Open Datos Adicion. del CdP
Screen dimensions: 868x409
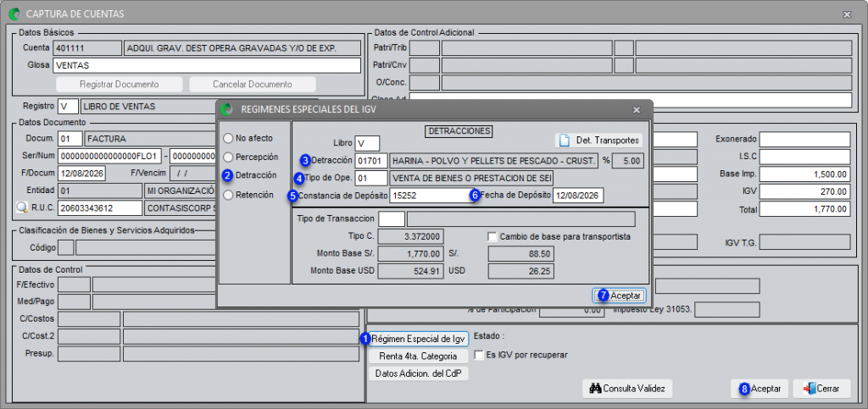(419, 373)
